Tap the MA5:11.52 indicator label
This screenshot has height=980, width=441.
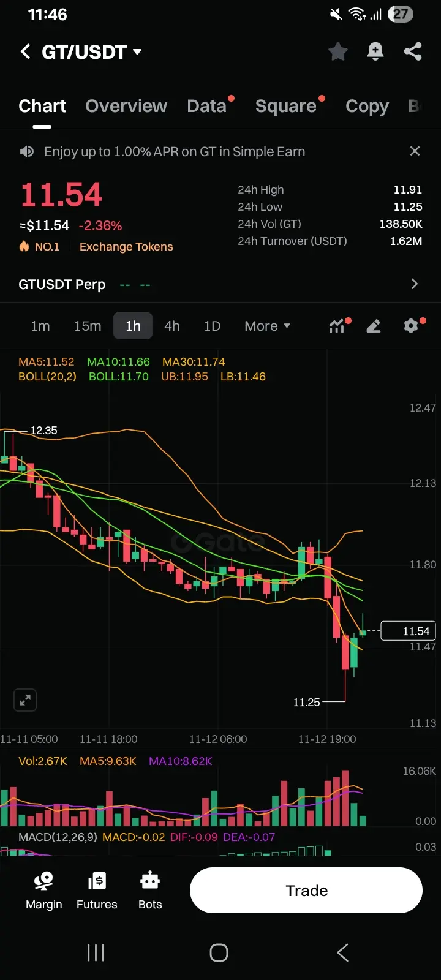point(47,361)
